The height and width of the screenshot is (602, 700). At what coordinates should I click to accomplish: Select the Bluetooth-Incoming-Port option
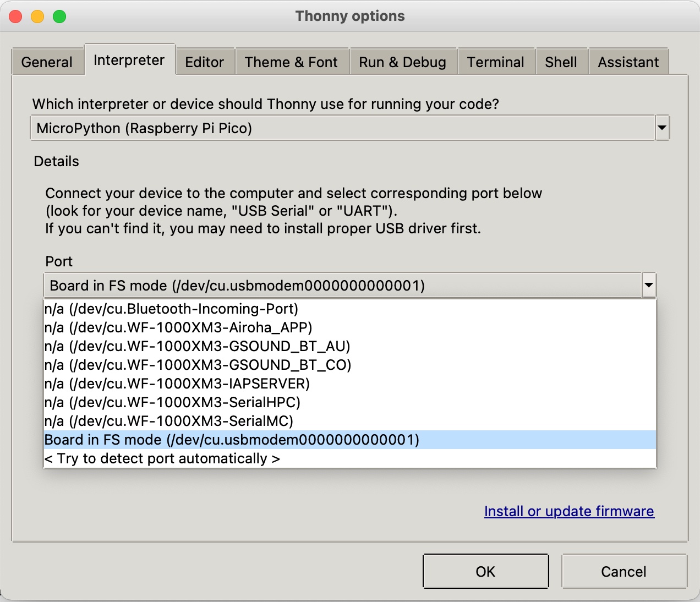tap(350, 309)
